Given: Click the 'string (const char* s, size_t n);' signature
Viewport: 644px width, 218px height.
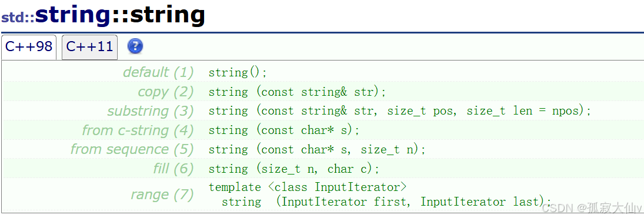Looking at the screenshot, I should (x=317, y=150).
